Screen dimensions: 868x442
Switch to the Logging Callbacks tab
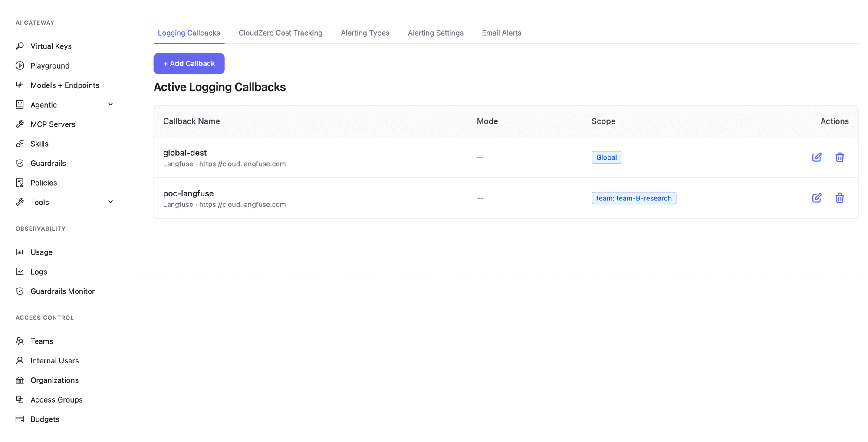(x=189, y=33)
